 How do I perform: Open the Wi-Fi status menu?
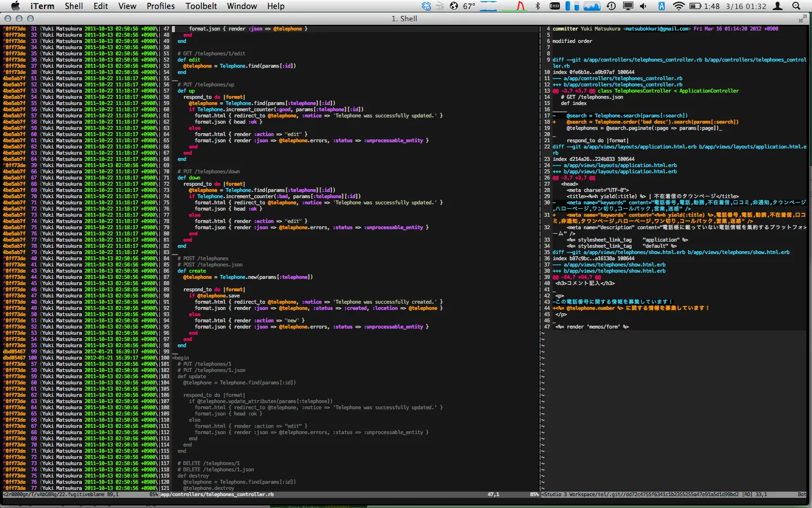[x=678, y=6]
